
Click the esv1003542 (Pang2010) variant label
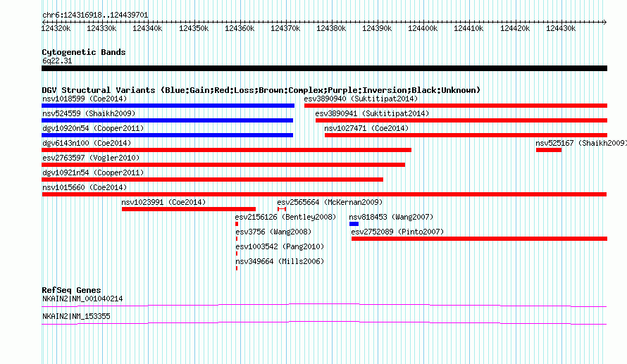280,246
